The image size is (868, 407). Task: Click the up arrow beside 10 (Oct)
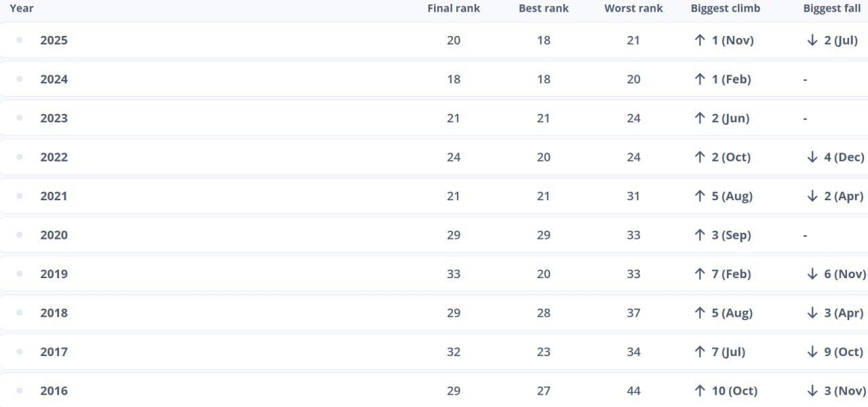700,391
